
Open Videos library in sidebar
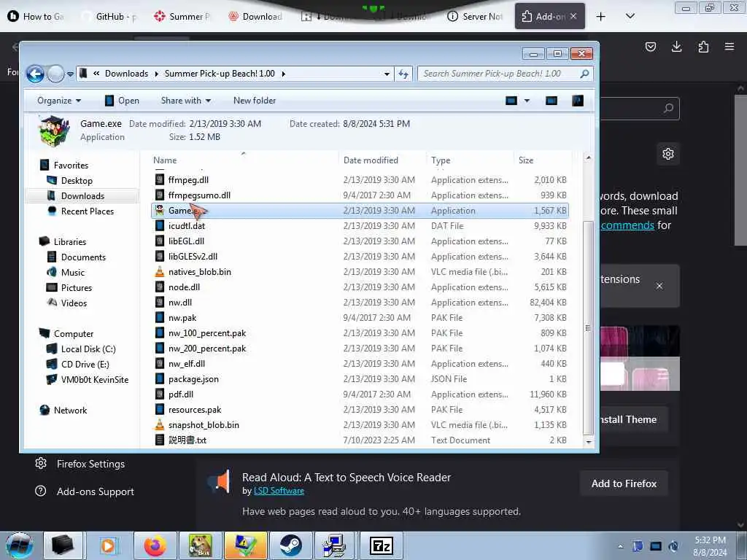[66, 303]
